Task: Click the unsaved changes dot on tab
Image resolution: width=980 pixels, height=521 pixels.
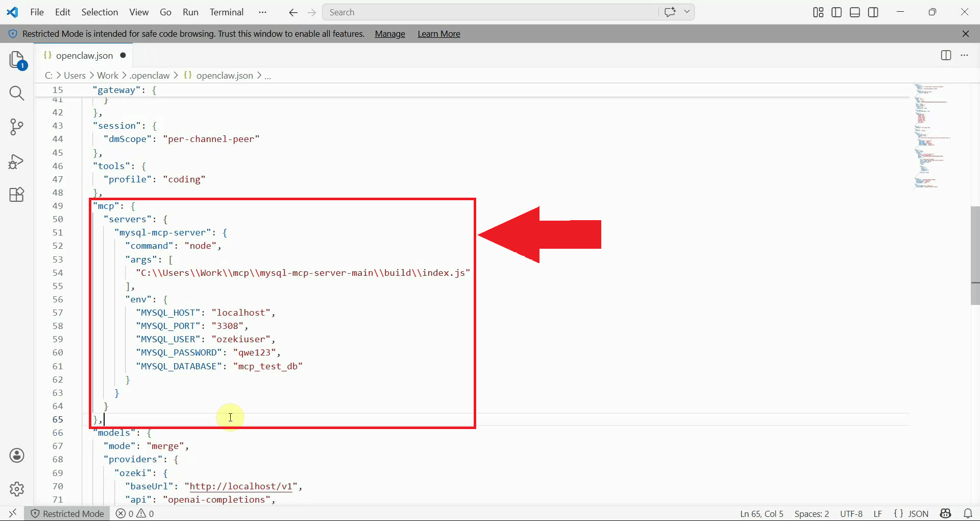Action: [123, 55]
